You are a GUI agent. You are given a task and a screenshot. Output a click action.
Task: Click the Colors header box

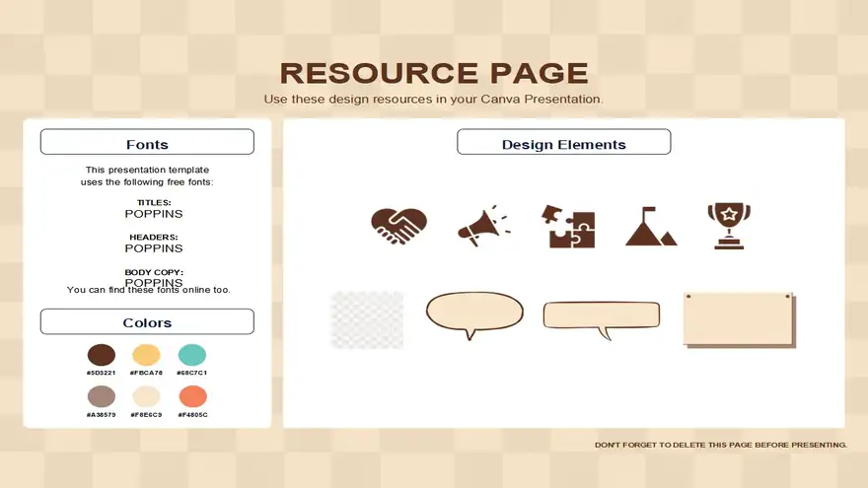tap(147, 321)
